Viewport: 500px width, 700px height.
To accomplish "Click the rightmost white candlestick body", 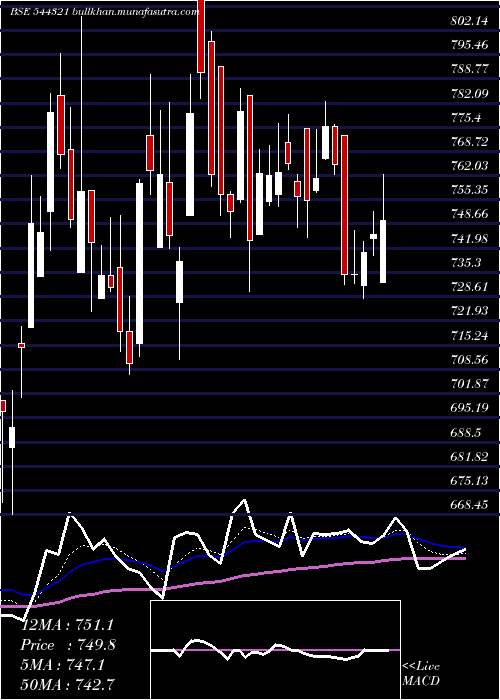I will pyautogui.click(x=383, y=251).
